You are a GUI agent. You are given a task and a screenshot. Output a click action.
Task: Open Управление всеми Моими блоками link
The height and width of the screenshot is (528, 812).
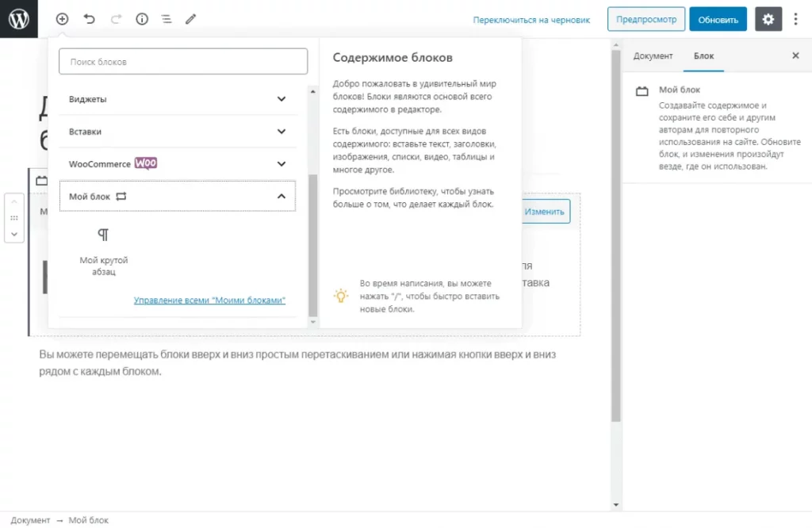(209, 300)
